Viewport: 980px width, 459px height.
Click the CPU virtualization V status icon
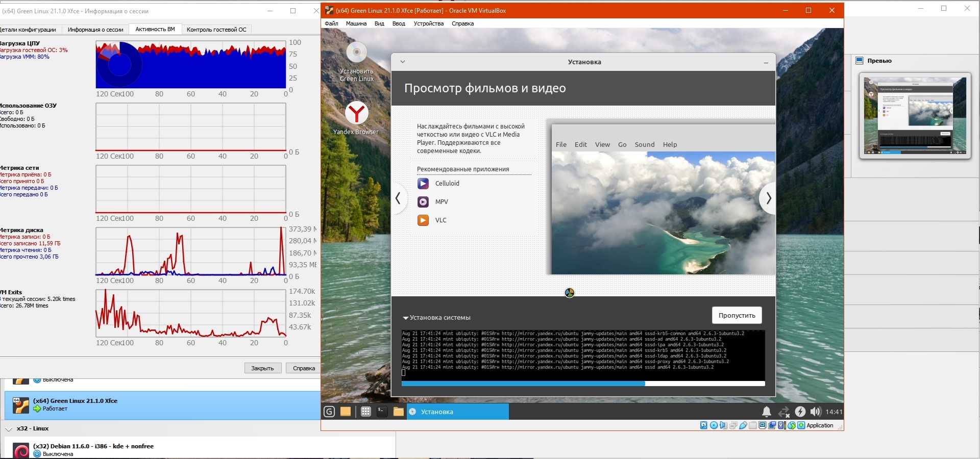click(782, 425)
